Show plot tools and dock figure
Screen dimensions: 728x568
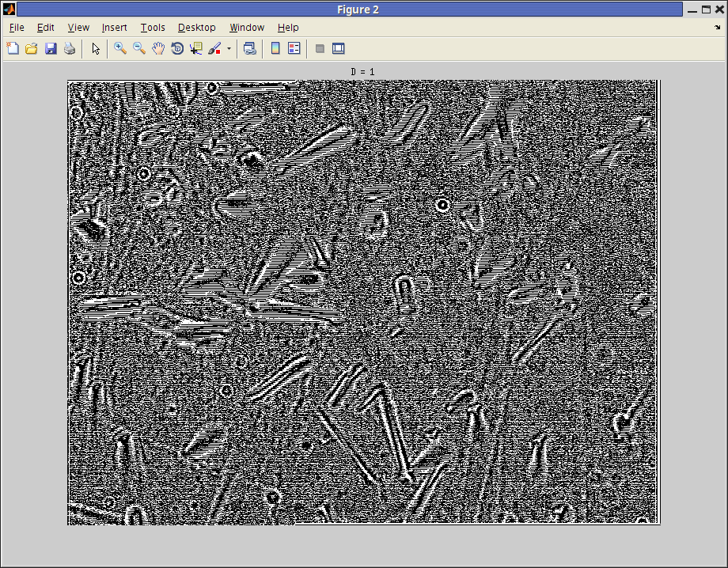coord(339,48)
